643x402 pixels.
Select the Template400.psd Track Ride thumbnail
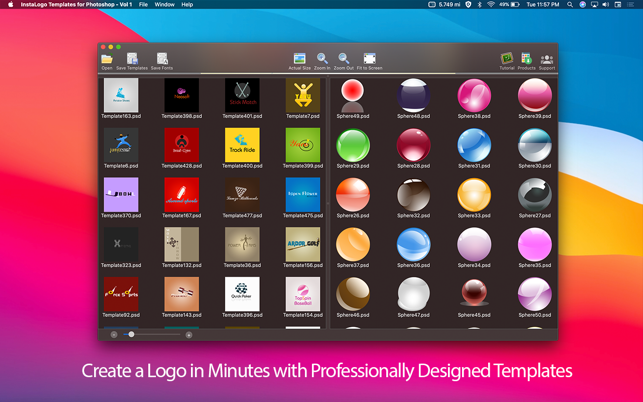[x=242, y=145]
